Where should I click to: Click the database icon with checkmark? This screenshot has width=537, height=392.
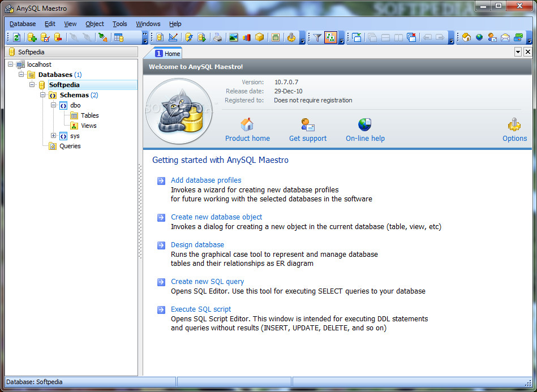[x=45, y=37]
